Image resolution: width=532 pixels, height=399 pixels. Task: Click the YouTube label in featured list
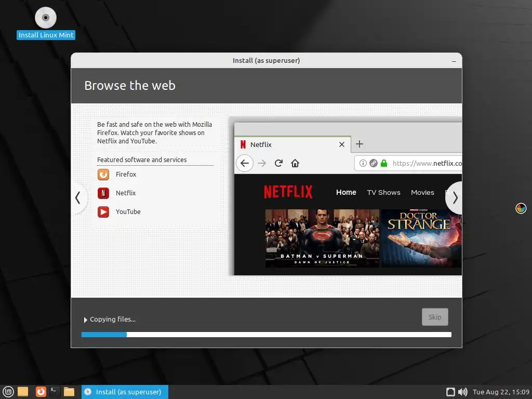(128, 212)
